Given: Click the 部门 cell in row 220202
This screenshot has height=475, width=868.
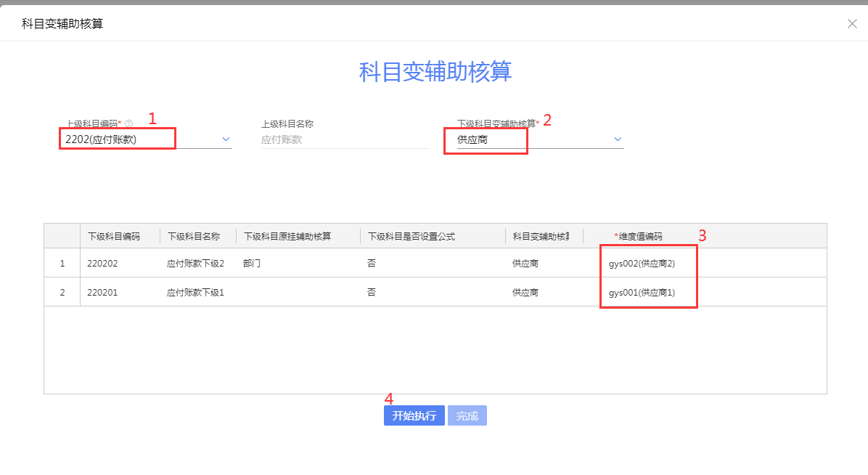Looking at the screenshot, I should coord(251,263).
